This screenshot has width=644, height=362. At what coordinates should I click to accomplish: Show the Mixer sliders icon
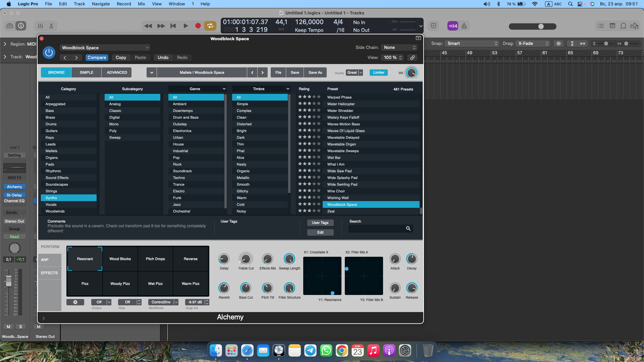tap(40, 26)
